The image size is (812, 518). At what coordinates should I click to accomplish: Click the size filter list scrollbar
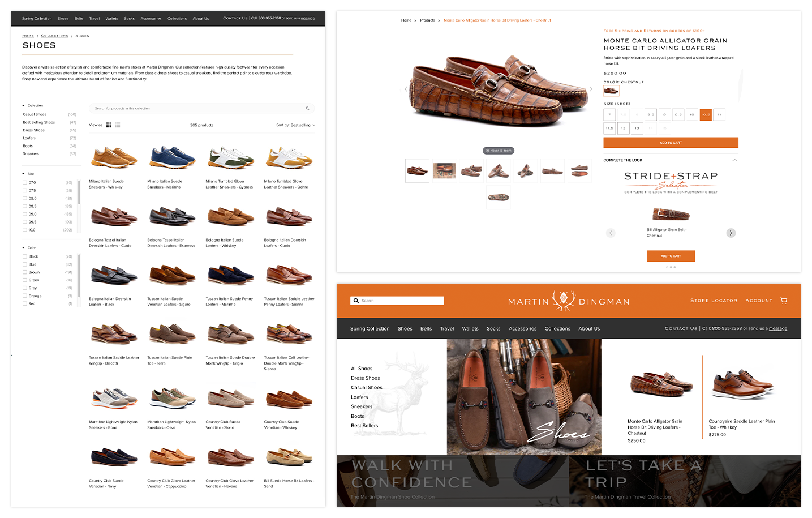pos(79,192)
